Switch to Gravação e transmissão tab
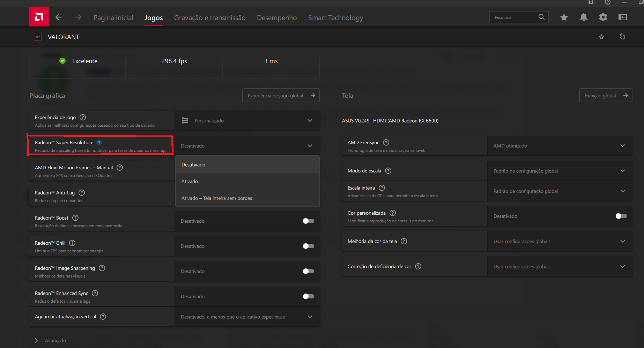644x348 pixels. click(x=210, y=17)
